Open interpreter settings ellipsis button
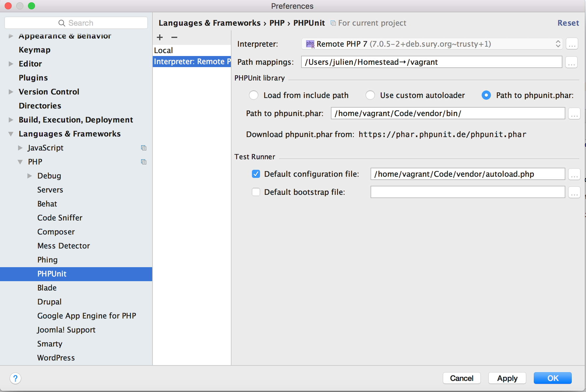This screenshot has width=586, height=392. (x=572, y=44)
